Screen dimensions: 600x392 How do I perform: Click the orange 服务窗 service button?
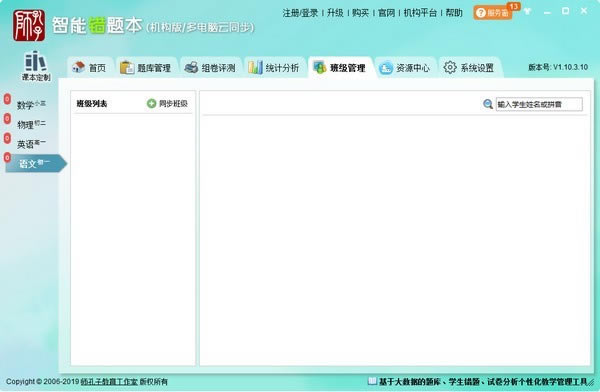click(x=492, y=13)
